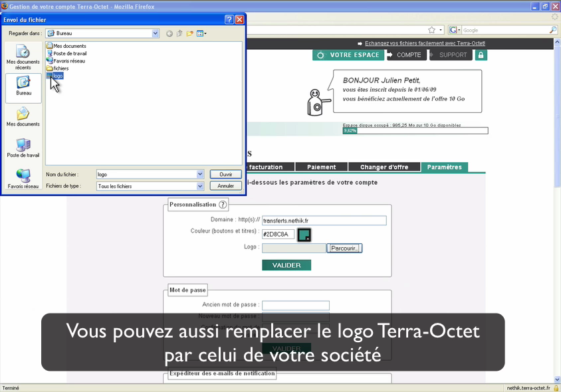561x392 pixels.
Task: Click the Personnalisation help question mark
Action: pyautogui.click(x=223, y=205)
